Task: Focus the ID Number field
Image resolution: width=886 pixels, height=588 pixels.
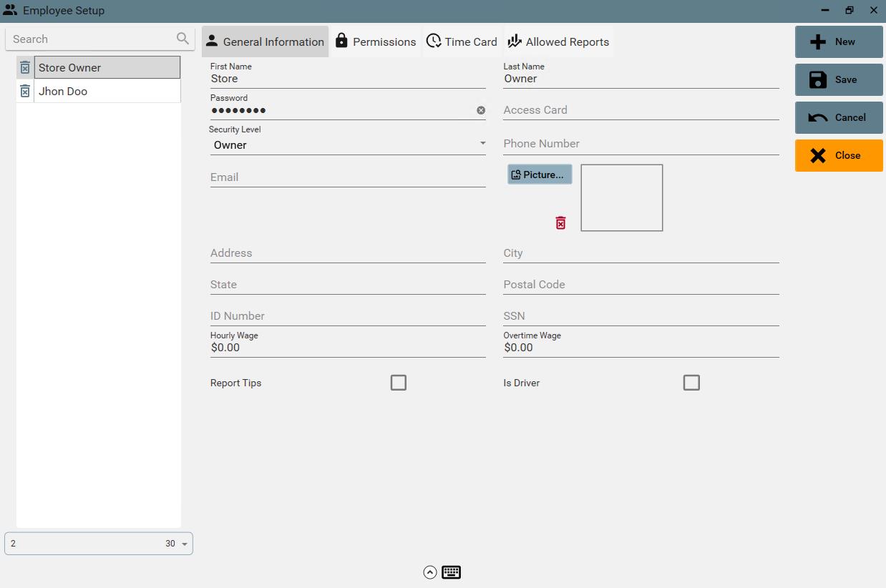Action: coord(348,316)
